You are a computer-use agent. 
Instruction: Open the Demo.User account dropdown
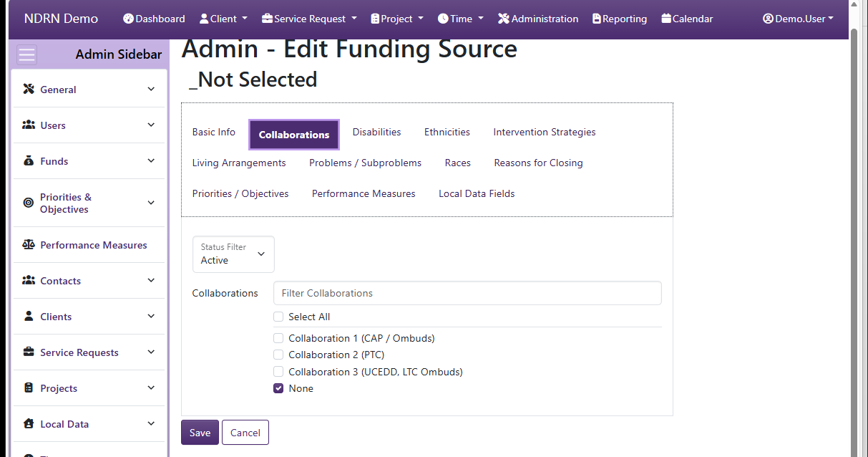(x=798, y=19)
